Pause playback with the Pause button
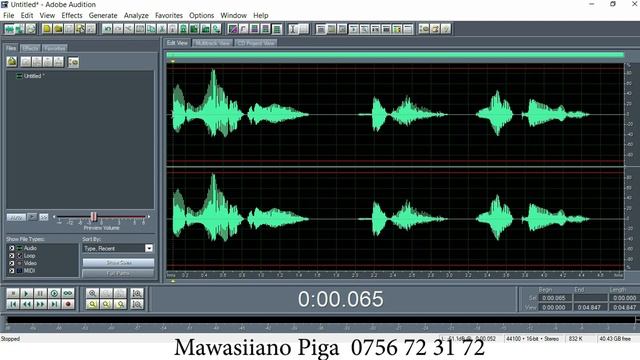Image resolution: width=640 pixels, height=360 pixels. 40,293
